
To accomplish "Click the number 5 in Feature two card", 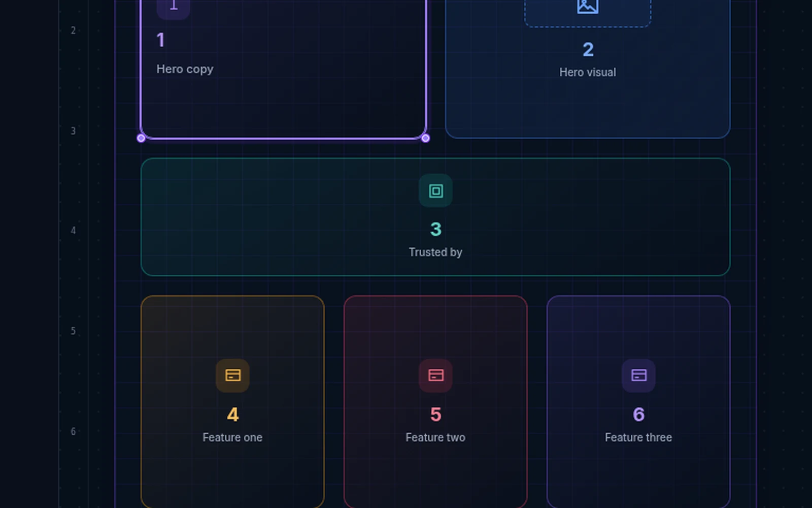I will pyautogui.click(x=435, y=415).
